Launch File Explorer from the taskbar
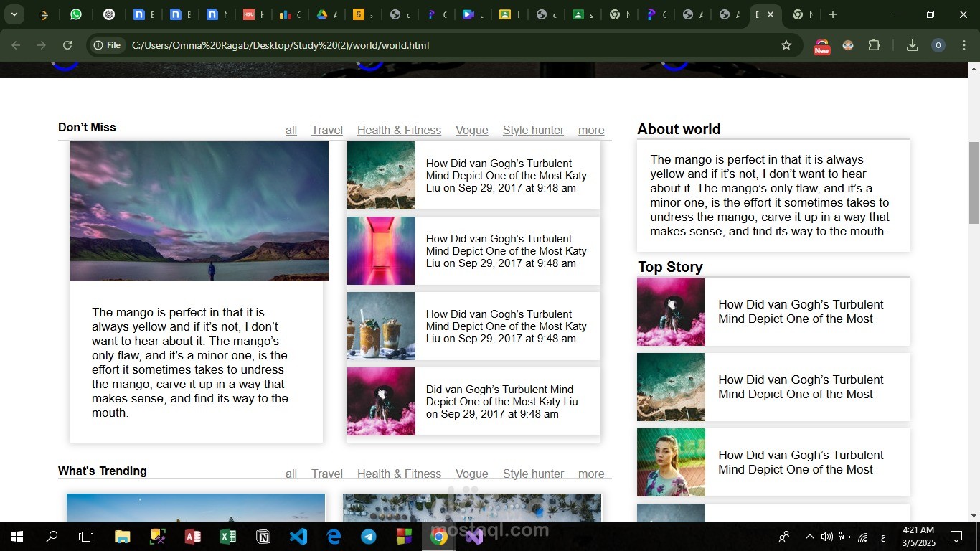Viewport: 980px width, 551px height. (x=123, y=537)
